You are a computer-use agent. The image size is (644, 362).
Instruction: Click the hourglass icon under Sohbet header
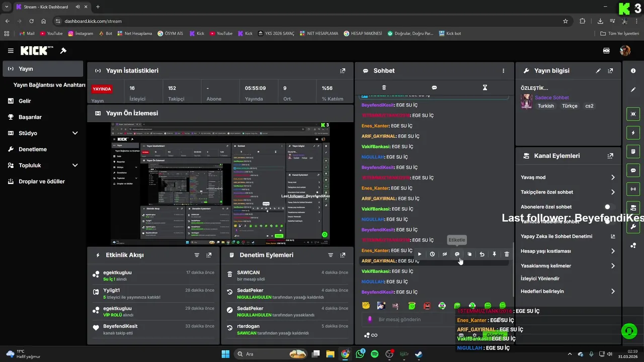coord(485,87)
